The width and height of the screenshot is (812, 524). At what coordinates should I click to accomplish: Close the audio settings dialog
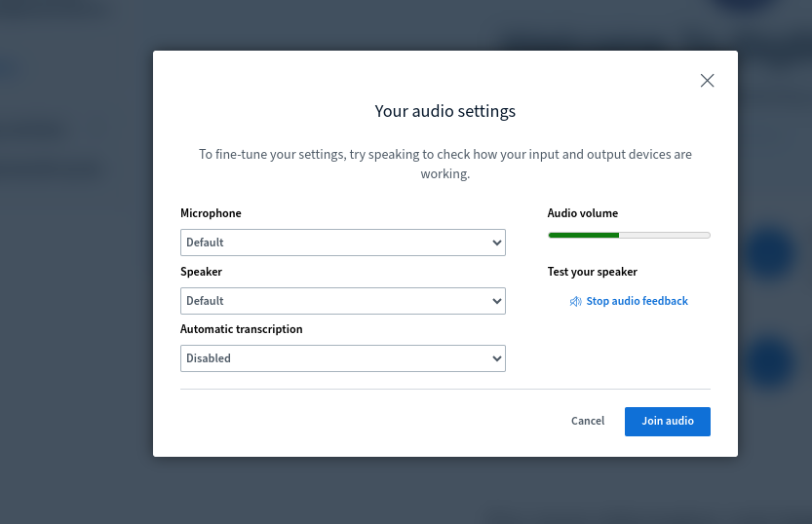708,81
